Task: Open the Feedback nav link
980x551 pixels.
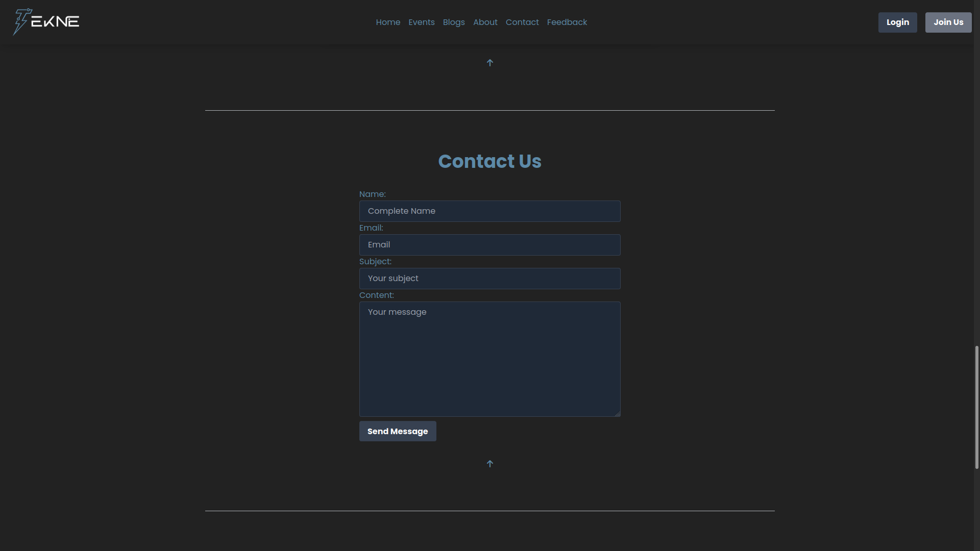Action: coord(567,22)
